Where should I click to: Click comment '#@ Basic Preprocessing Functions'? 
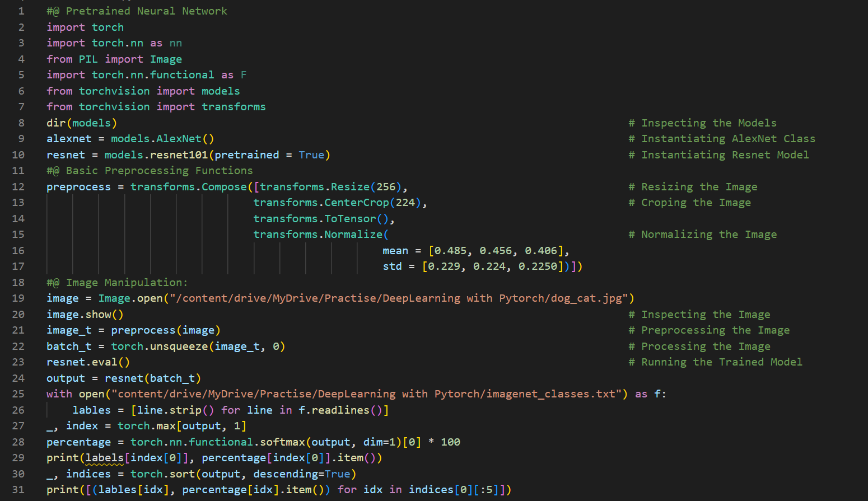tap(150, 171)
